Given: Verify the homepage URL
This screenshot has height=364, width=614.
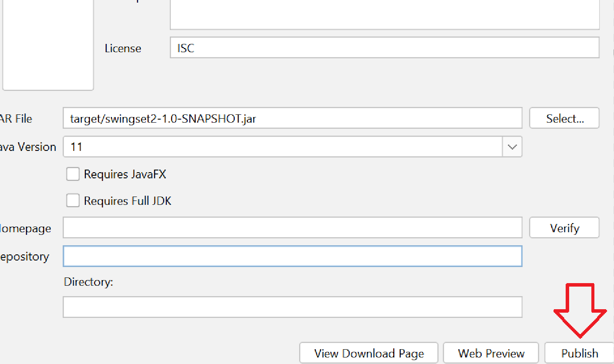Looking at the screenshot, I should tap(564, 228).
